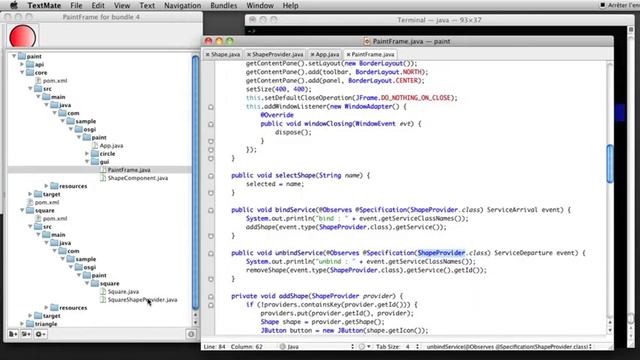Open the Window menu

[x=260, y=5]
